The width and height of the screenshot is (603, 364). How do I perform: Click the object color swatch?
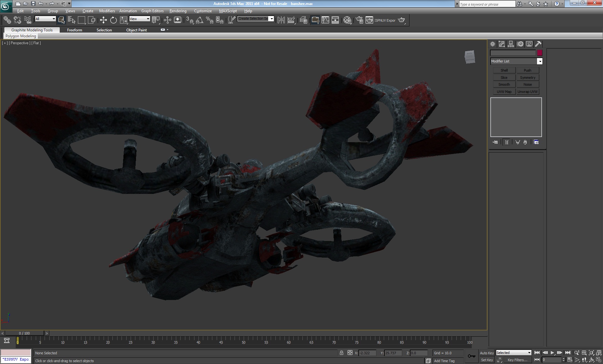pos(540,53)
